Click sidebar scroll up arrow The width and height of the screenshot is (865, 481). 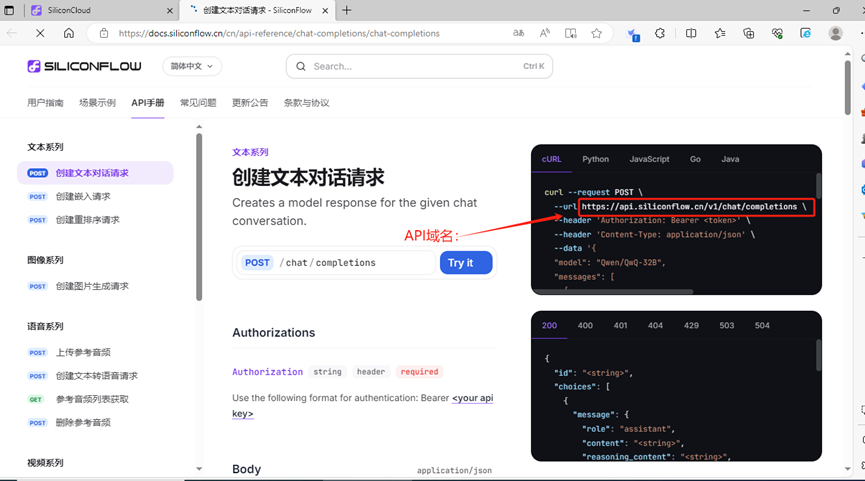point(199,127)
